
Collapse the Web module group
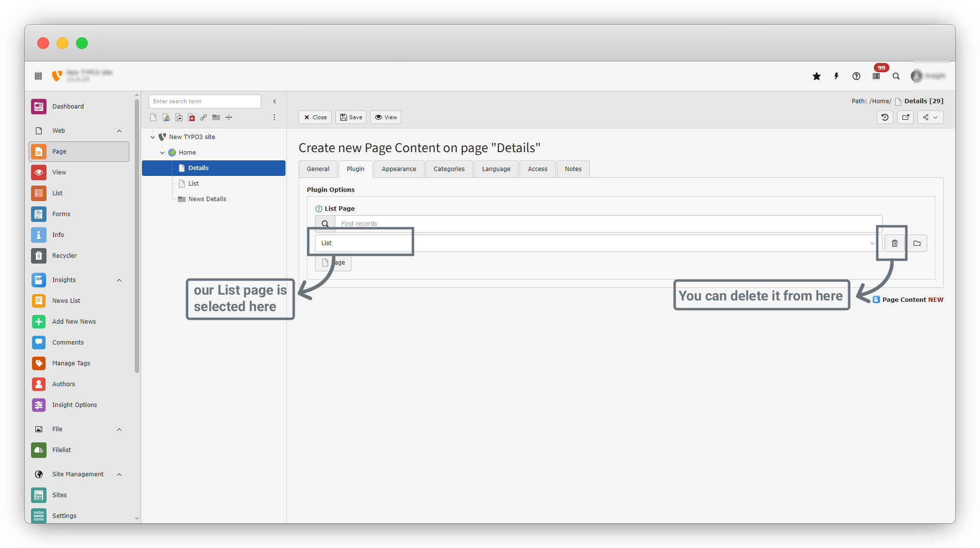tap(119, 131)
